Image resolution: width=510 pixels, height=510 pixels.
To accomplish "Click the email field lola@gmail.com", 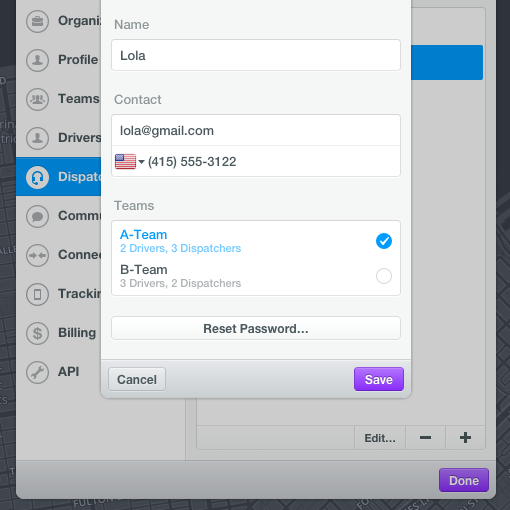I will 256,130.
